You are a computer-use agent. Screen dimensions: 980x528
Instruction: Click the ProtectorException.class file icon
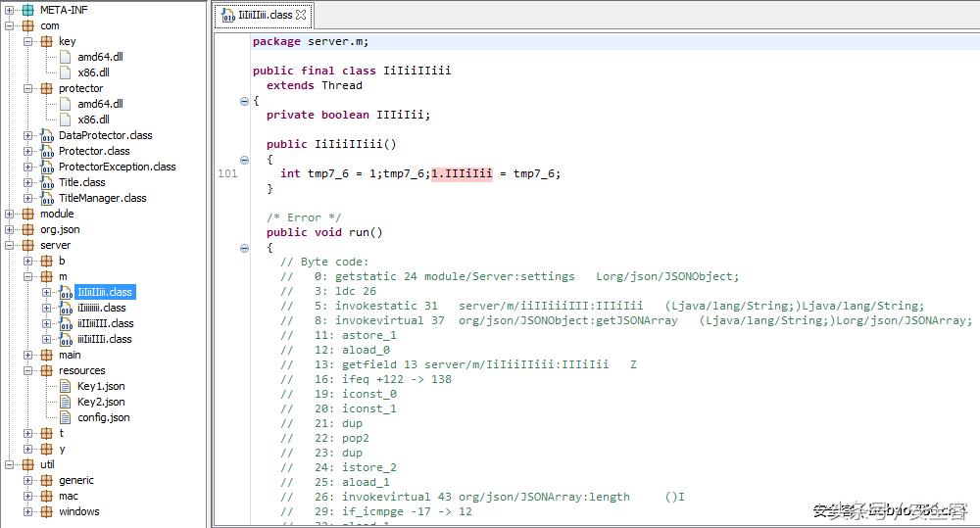point(47,167)
